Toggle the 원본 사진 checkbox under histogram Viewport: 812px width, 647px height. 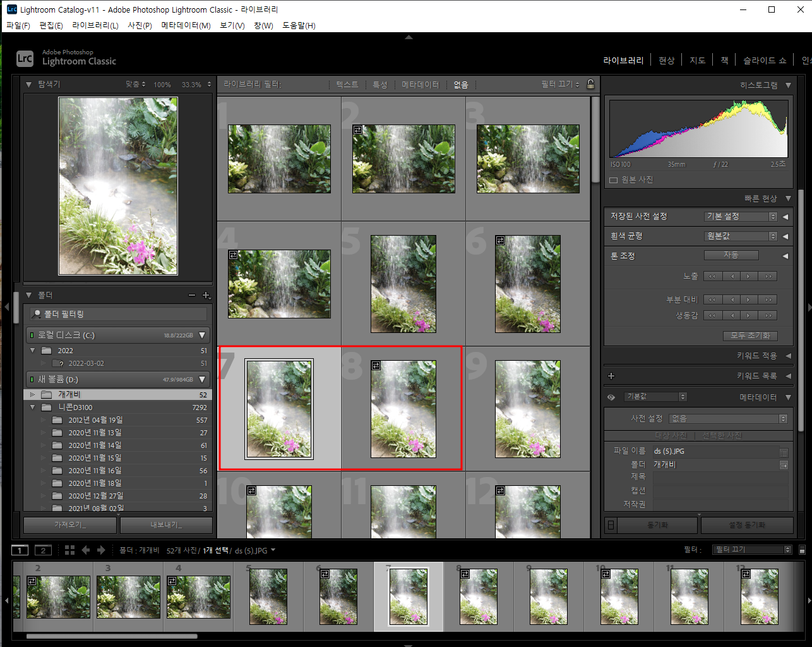pos(613,180)
